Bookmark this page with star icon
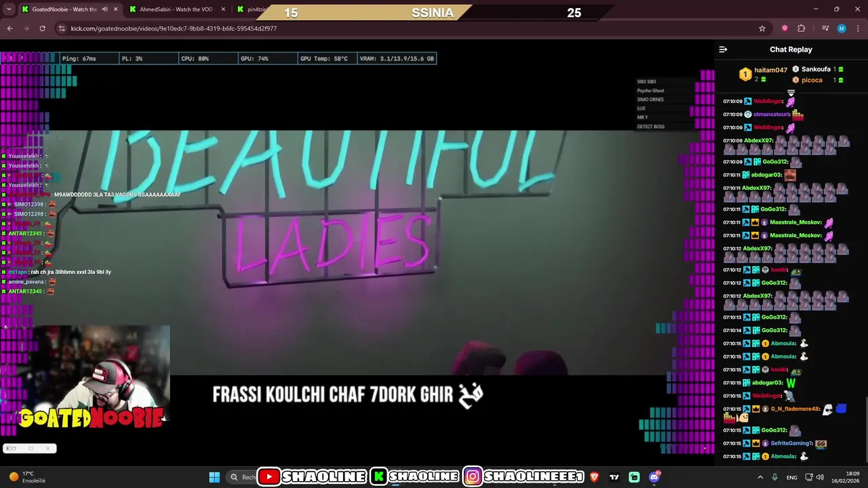Screen dimensions: 868x488 click(762, 28)
